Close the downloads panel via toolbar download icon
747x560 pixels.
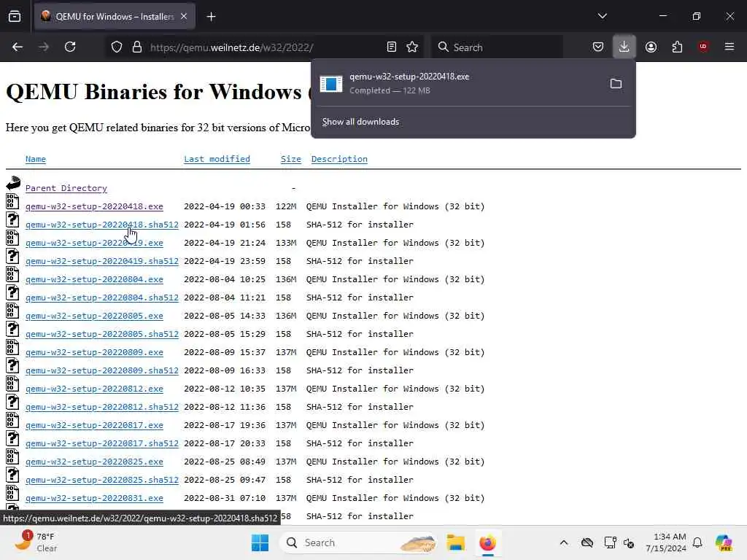(624, 47)
